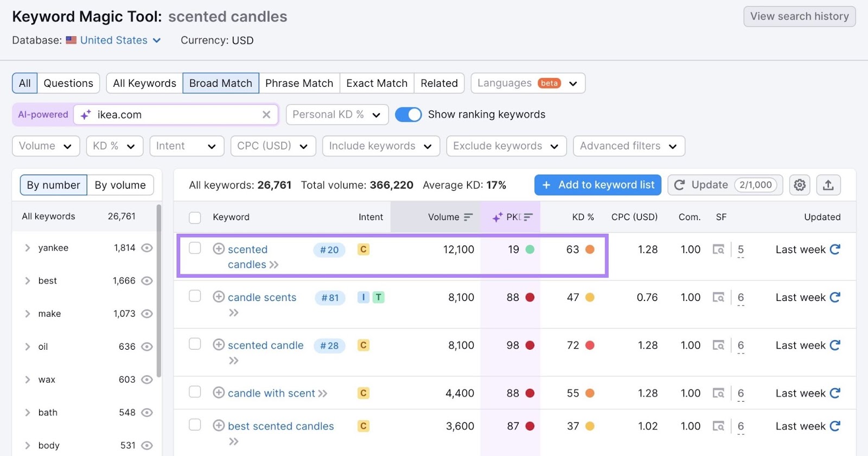The height and width of the screenshot is (456, 868).
Task: Click the AI sparkle icon beside ikea.com
Action: [x=86, y=114]
